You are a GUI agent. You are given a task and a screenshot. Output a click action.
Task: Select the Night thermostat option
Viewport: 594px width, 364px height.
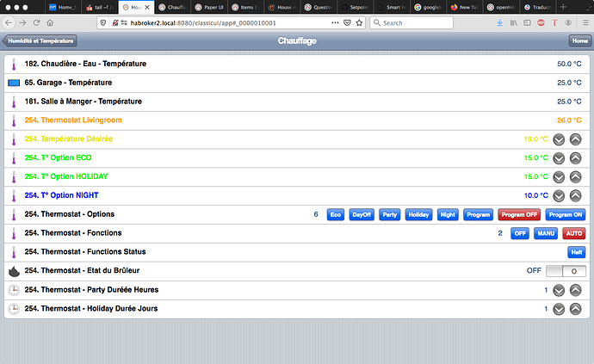click(x=448, y=215)
